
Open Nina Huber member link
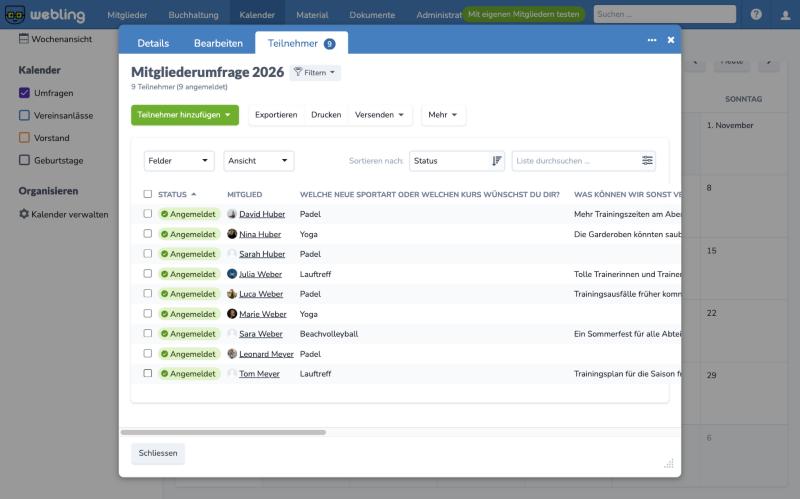(260, 234)
